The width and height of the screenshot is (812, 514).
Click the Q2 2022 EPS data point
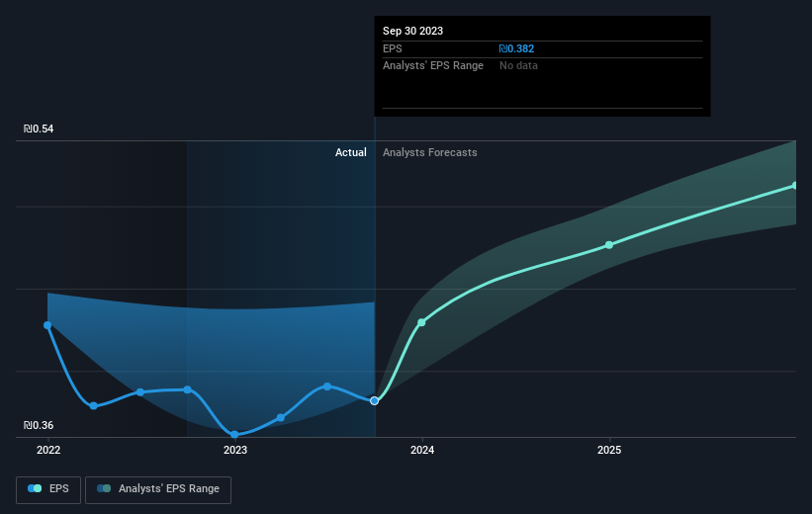point(94,406)
